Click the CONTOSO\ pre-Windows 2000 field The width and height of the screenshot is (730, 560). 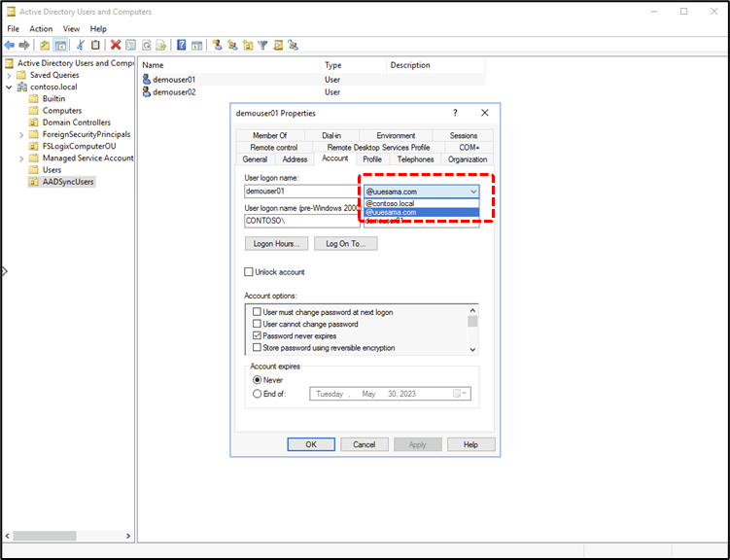301,221
